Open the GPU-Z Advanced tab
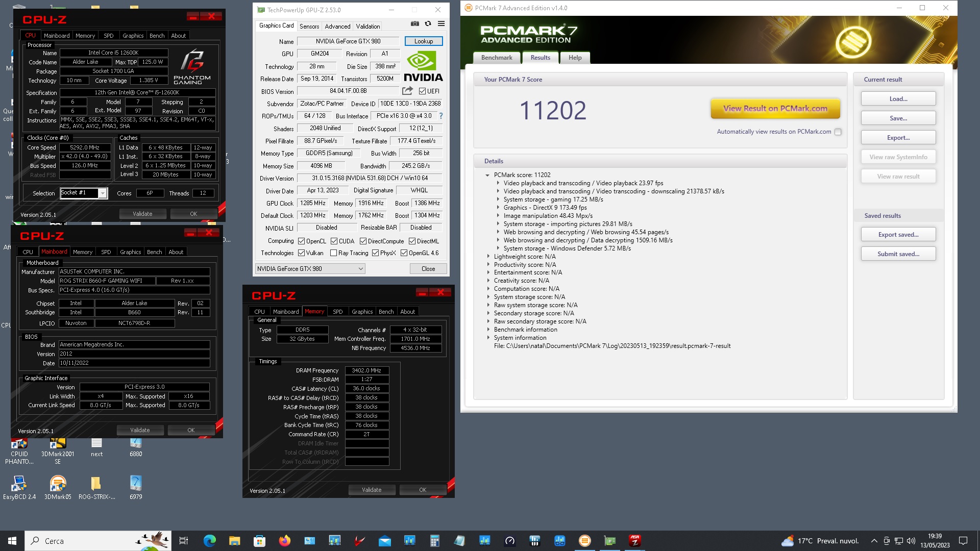 [337, 26]
